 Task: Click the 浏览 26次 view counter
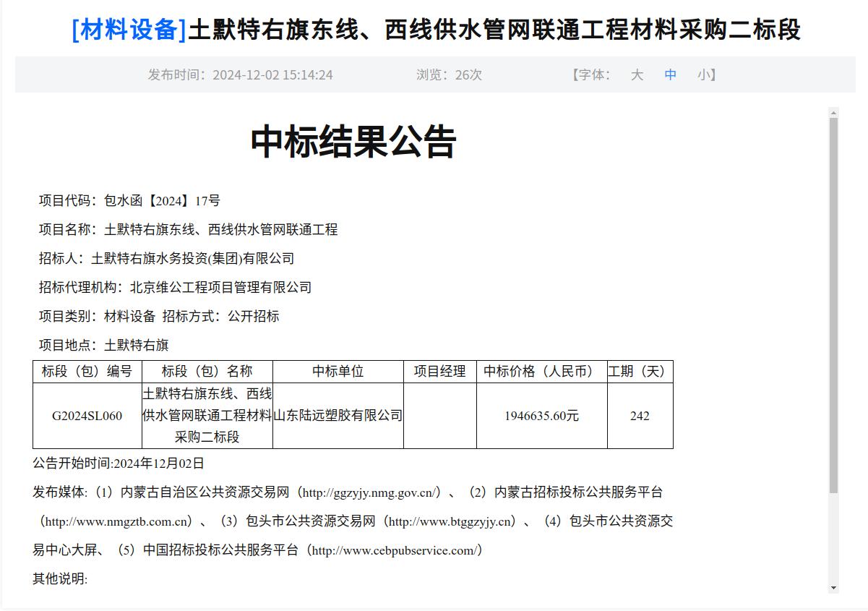coord(449,75)
